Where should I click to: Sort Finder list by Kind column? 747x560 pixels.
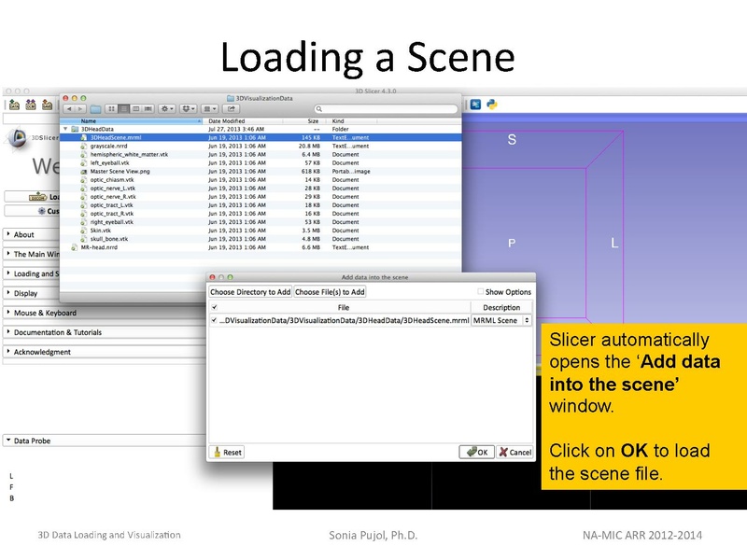pos(353,121)
